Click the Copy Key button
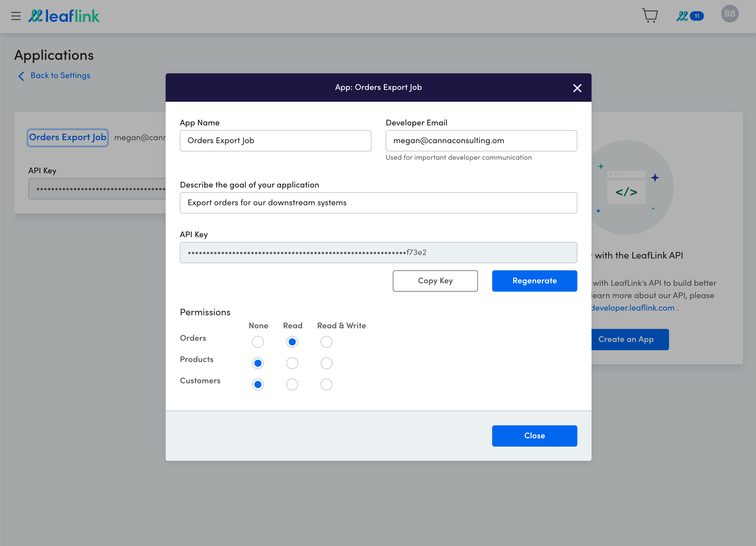 (x=435, y=281)
